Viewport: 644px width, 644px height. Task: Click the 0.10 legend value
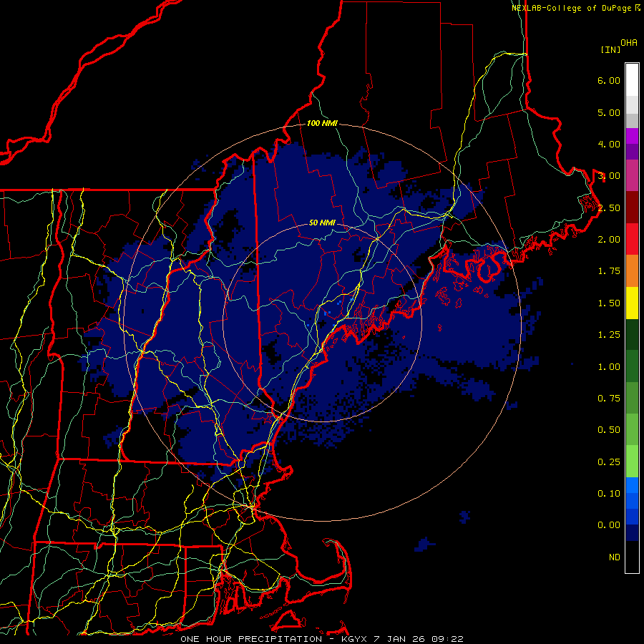(609, 494)
